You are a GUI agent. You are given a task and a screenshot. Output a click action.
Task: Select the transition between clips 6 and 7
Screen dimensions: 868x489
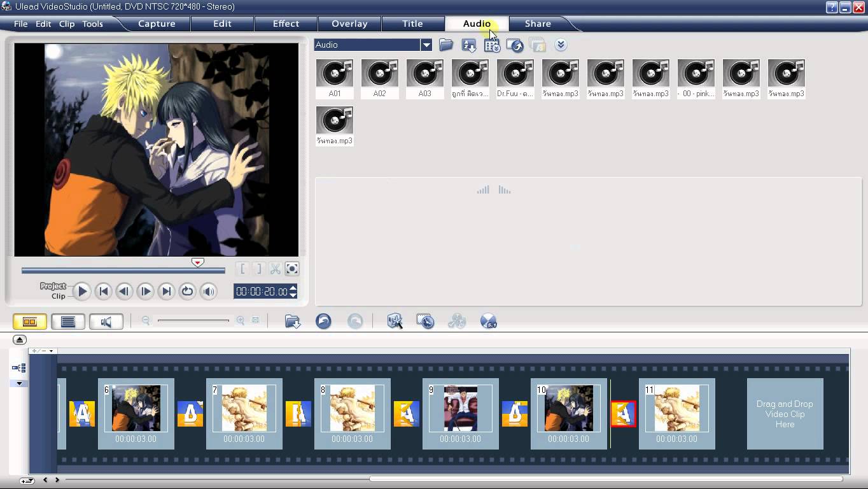190,414
